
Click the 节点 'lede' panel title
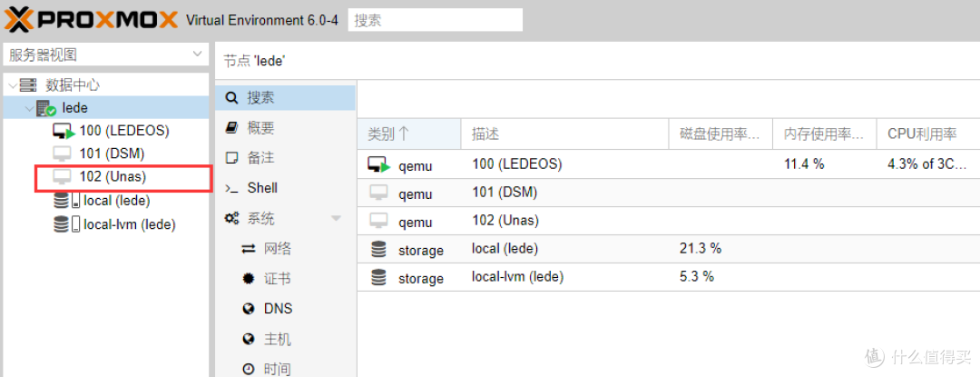(x=254, y=61)
